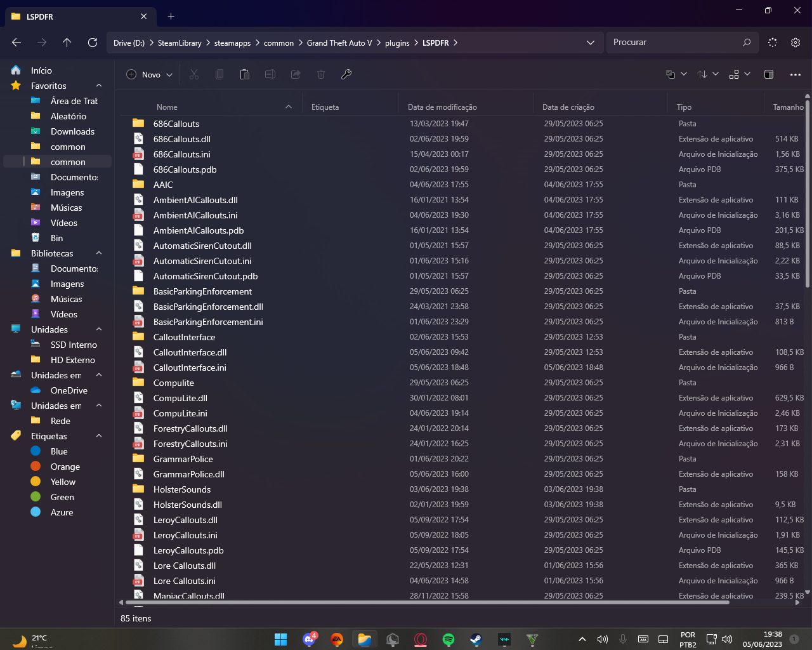Navigate to SteamLibrary in breadcrumb
Image resolution: width=812 pixels, height=650 pixels.
tap(180, 43)
